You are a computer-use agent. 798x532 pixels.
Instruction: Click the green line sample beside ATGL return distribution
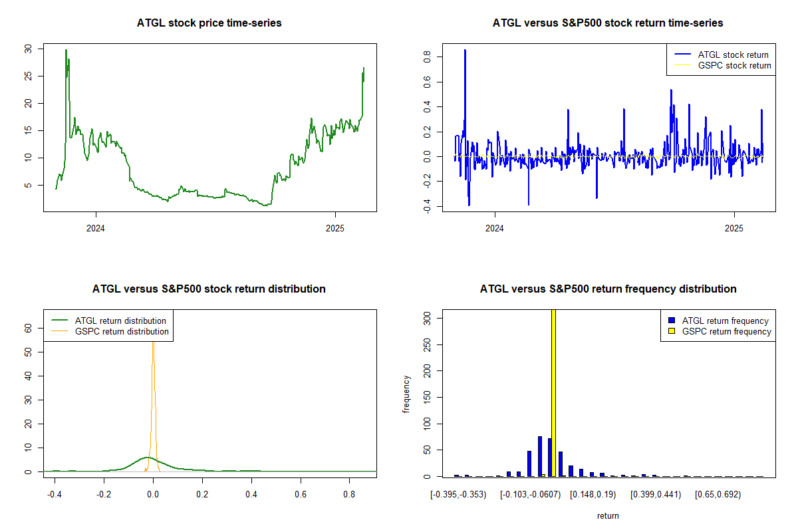click(59, 321)
